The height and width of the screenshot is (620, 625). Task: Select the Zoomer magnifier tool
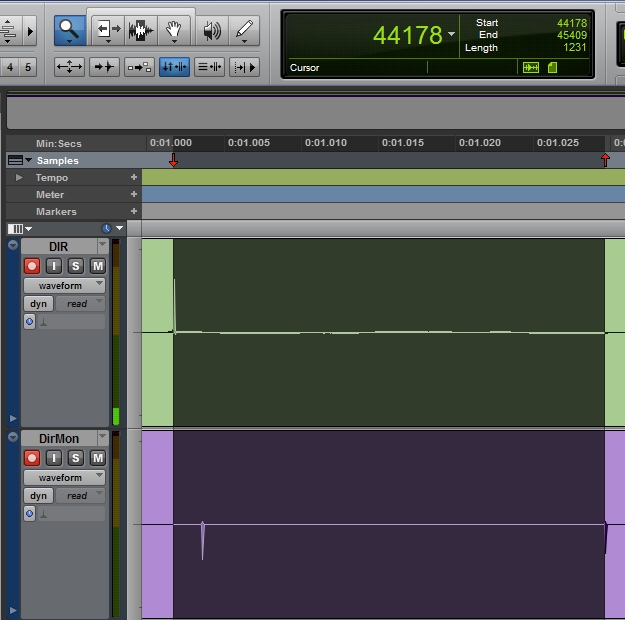click(68, 30)
